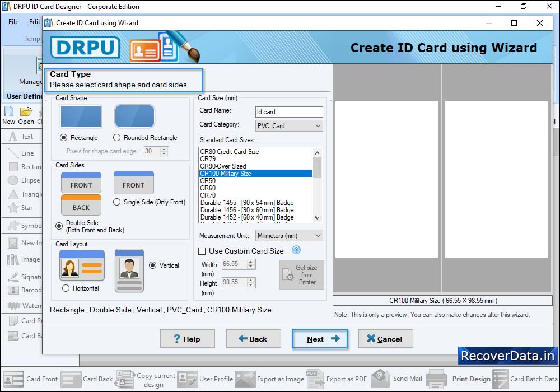Viewport: 560px width, 392px height.
Task: Select the Triangle shape tool
Action: tap(24, 194)
